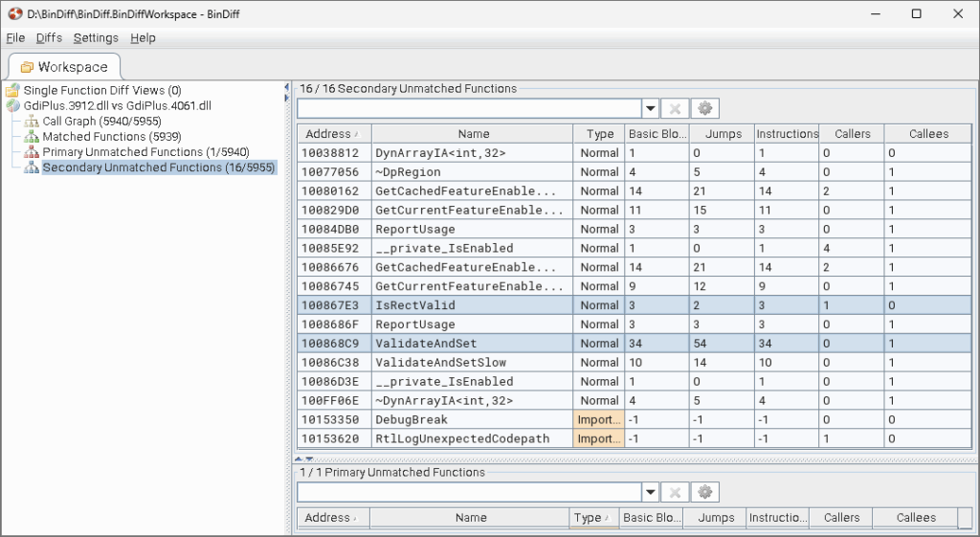Select Primary Unmatched Functions (1/5940) node
980x537 pixels.
[x=145, y=152]
